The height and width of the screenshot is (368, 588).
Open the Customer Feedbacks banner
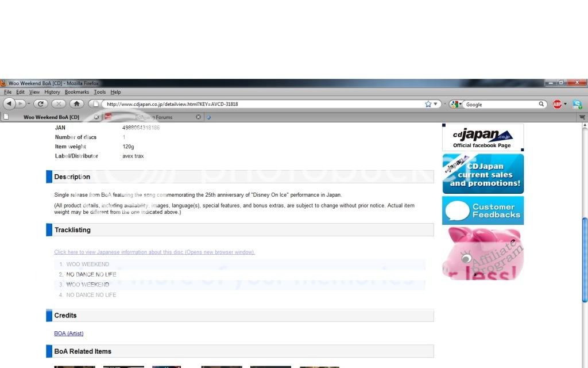pyautogui.click(x=483, y=210)
